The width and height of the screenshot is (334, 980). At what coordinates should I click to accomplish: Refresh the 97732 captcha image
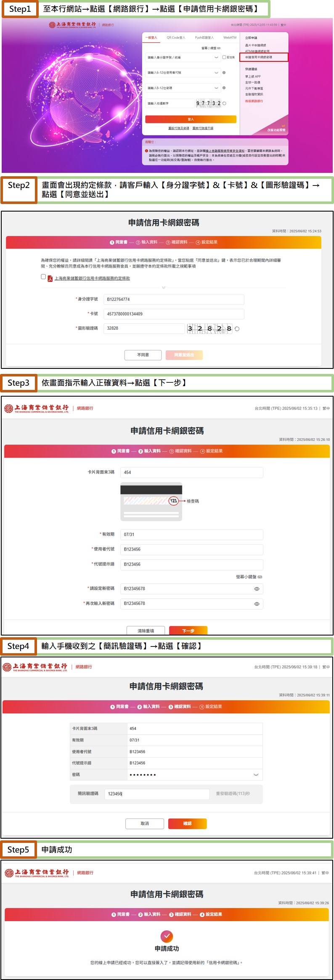coord(224,103)
